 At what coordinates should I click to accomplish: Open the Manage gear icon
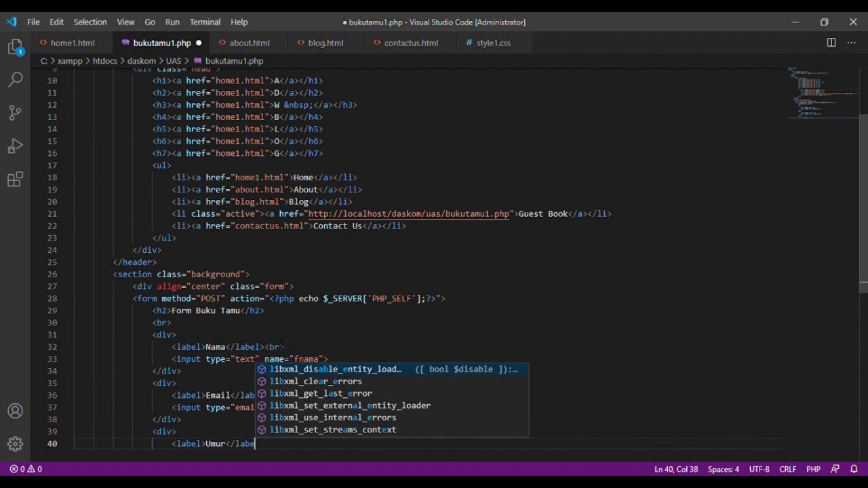(x=15, y=444)
